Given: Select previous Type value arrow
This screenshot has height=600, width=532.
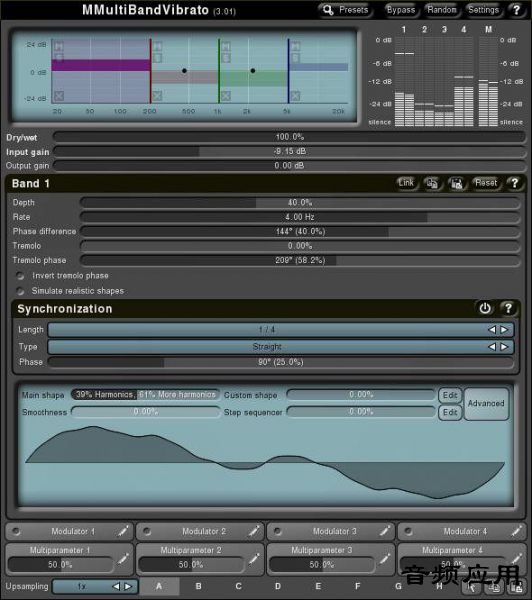Looking at the screenshot, I should [x=492, y=347].
